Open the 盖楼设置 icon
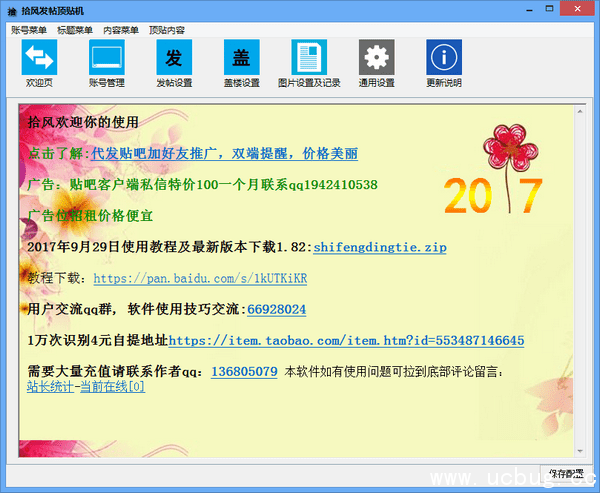This screenshot has height=493, width=600. (241, 57)
